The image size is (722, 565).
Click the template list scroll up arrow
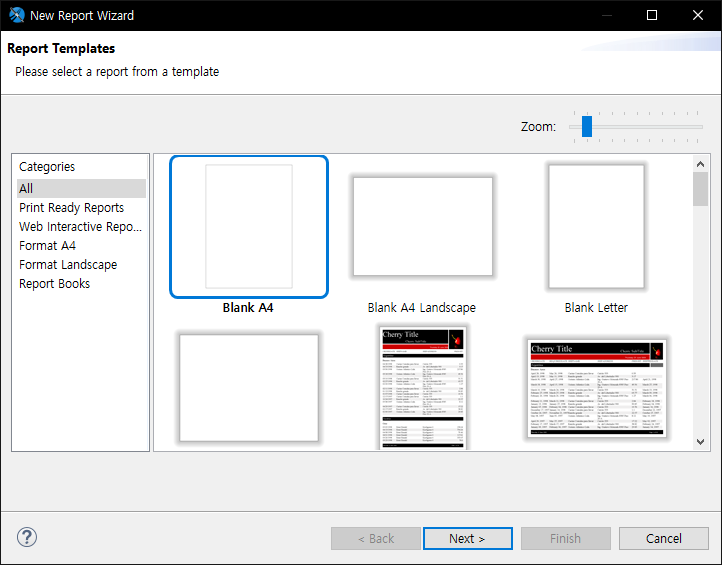[700, 164]
